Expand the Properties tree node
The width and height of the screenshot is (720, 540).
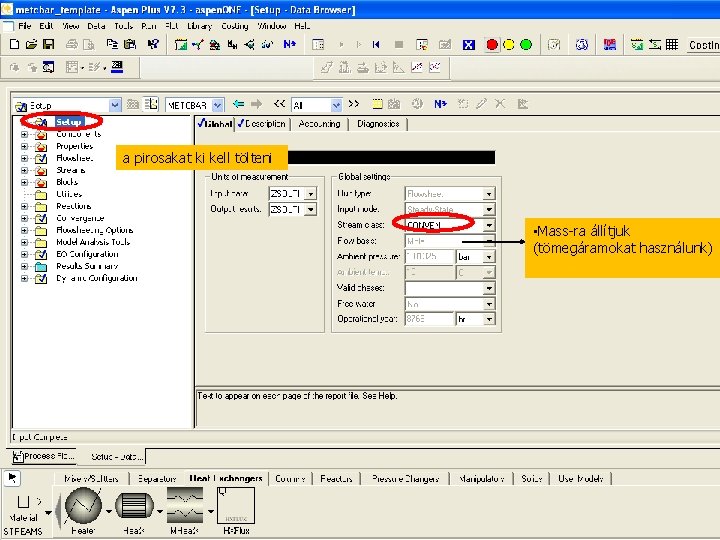(24, 146)
